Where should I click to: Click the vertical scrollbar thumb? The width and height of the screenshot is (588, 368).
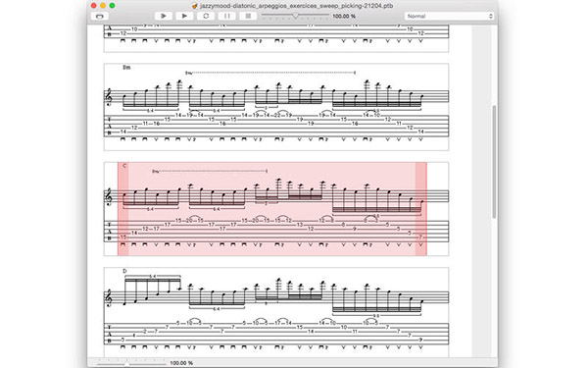pyautogui.click(x=494, y=162)
